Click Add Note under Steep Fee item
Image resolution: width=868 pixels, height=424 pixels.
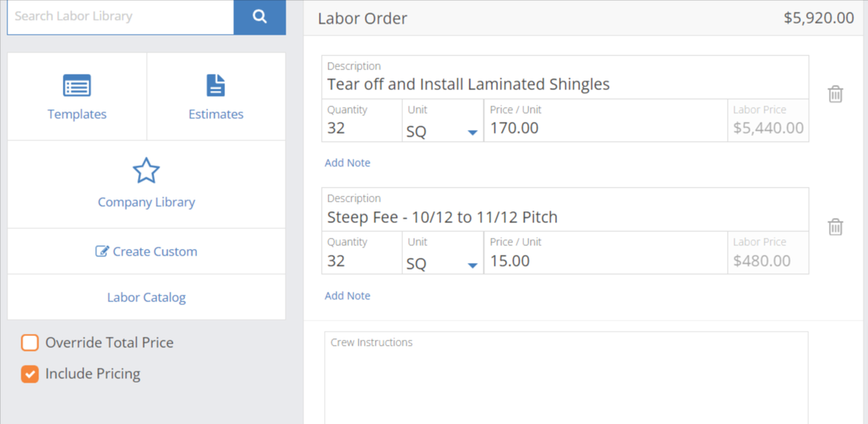point(348,296)
